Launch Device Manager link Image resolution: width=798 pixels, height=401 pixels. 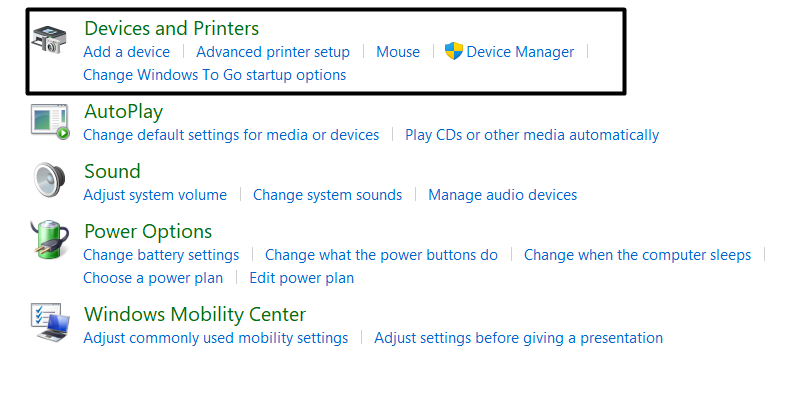click(x=520, y=51)
